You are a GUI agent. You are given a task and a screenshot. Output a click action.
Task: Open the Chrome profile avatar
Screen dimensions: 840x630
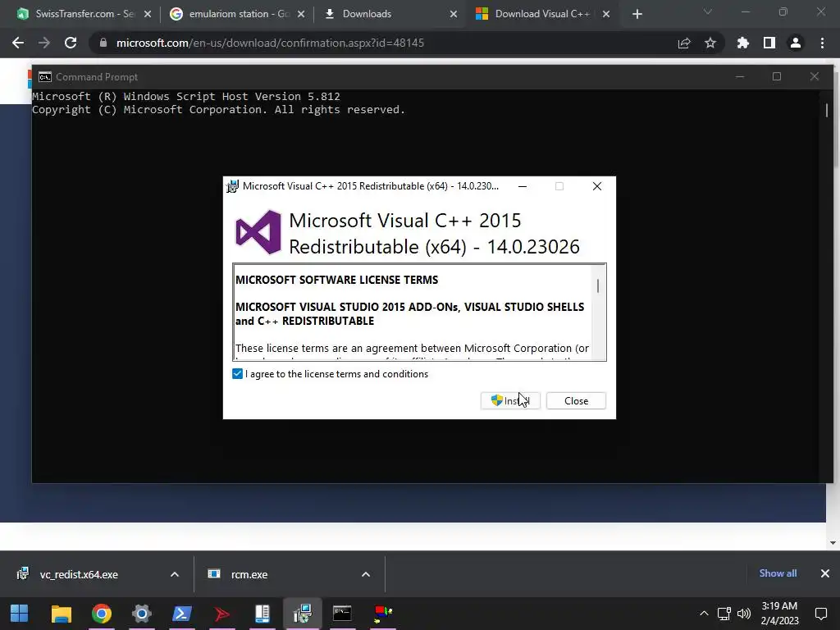[x=796, y=43]
